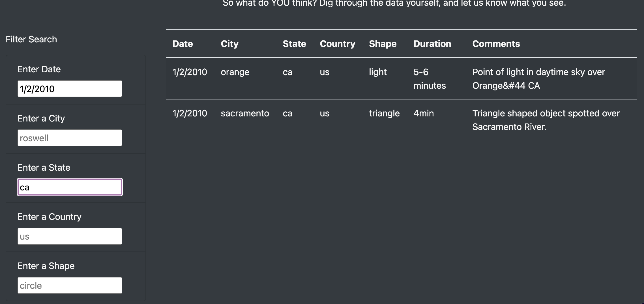
Task: Focus the country filter input showing us
Action: 70,236
